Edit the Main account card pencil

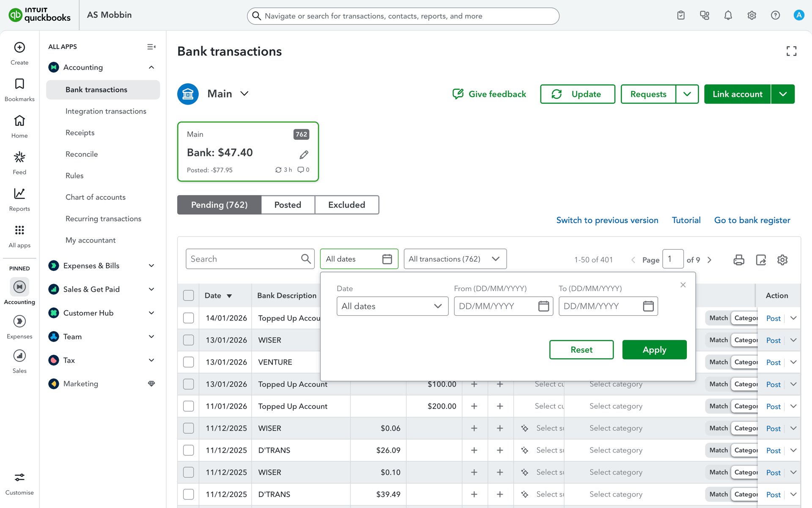(304, 155)
